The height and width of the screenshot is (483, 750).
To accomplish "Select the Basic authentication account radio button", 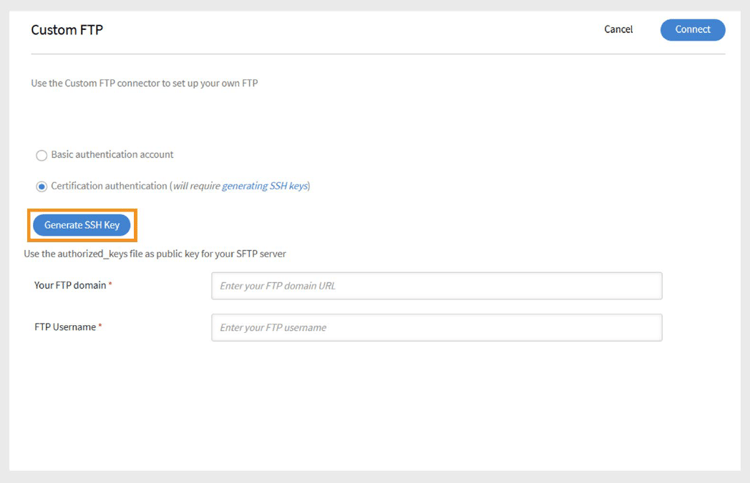I will 42,155.
